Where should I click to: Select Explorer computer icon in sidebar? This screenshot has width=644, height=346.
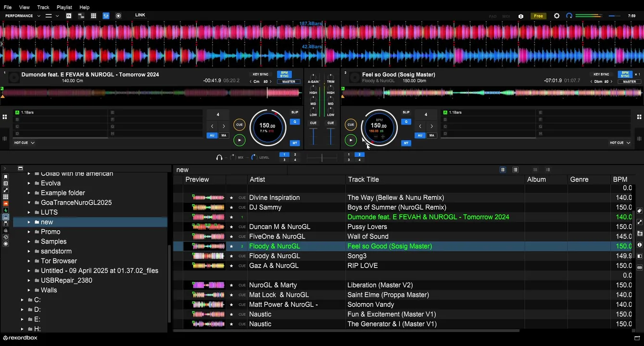[6, 217]
